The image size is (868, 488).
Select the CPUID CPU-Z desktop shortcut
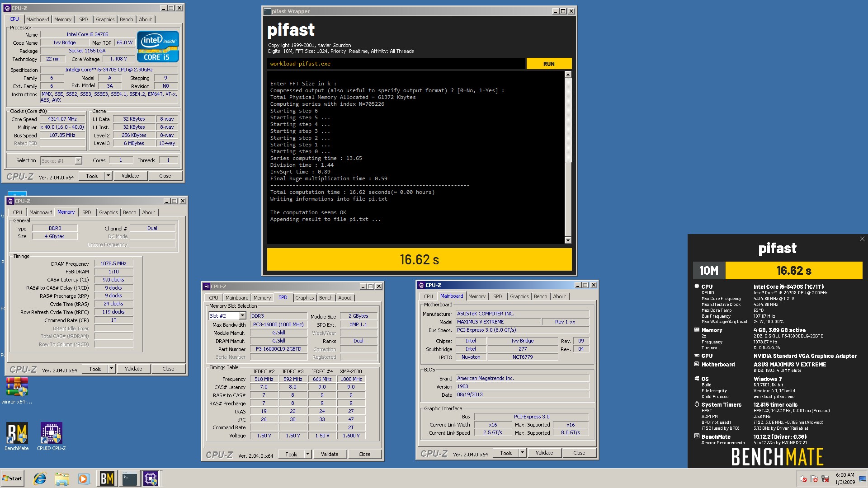(x=51, y=436)
